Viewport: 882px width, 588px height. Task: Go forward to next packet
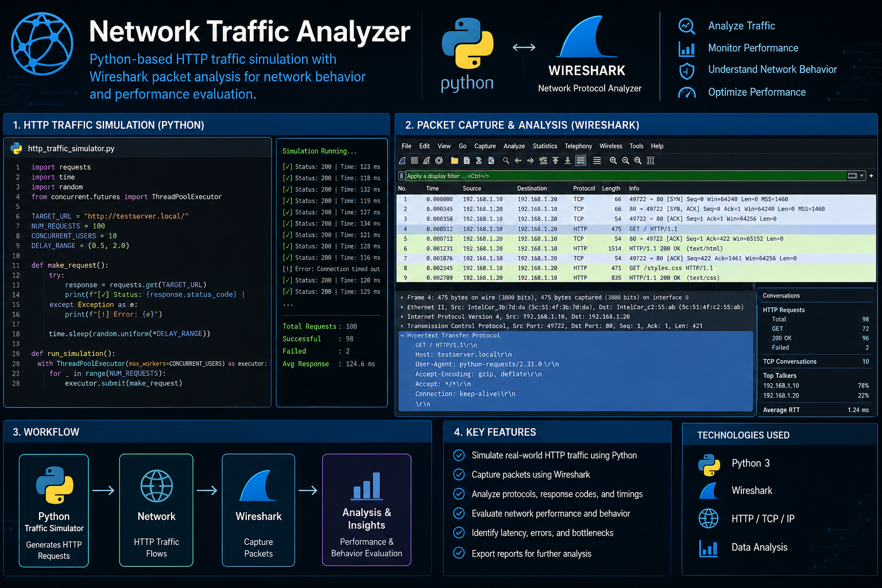point(531,161)
